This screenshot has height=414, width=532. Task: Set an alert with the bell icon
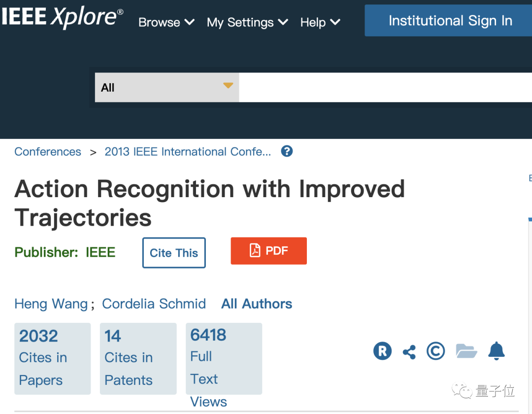(x=496, y=351)
